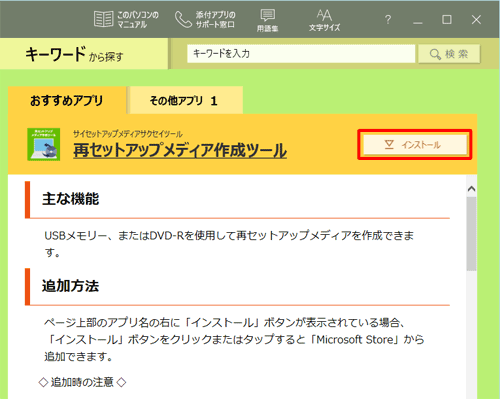Select the おすすめアプリ tab

(67, 100)
